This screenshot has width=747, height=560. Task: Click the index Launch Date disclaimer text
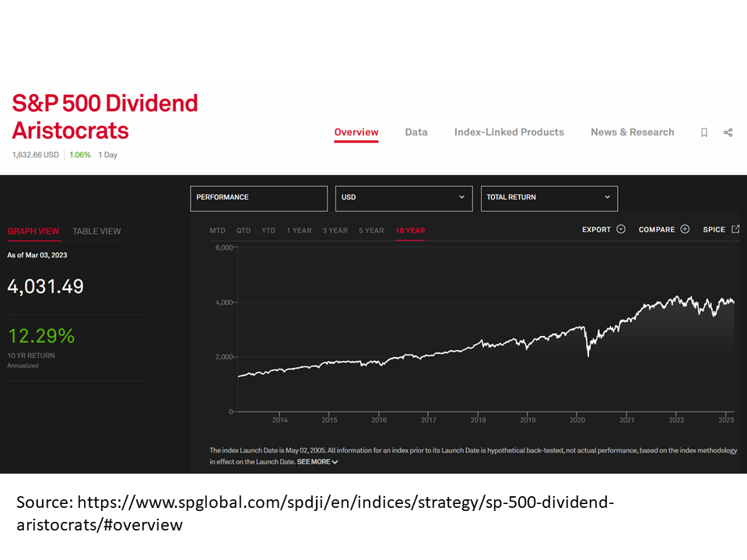[x=473, y=456]
